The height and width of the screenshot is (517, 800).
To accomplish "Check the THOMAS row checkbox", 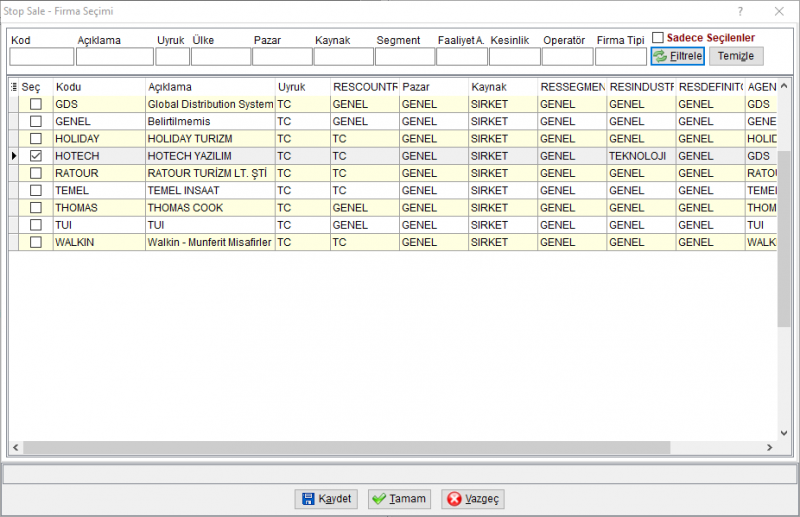I will point(36,208).
